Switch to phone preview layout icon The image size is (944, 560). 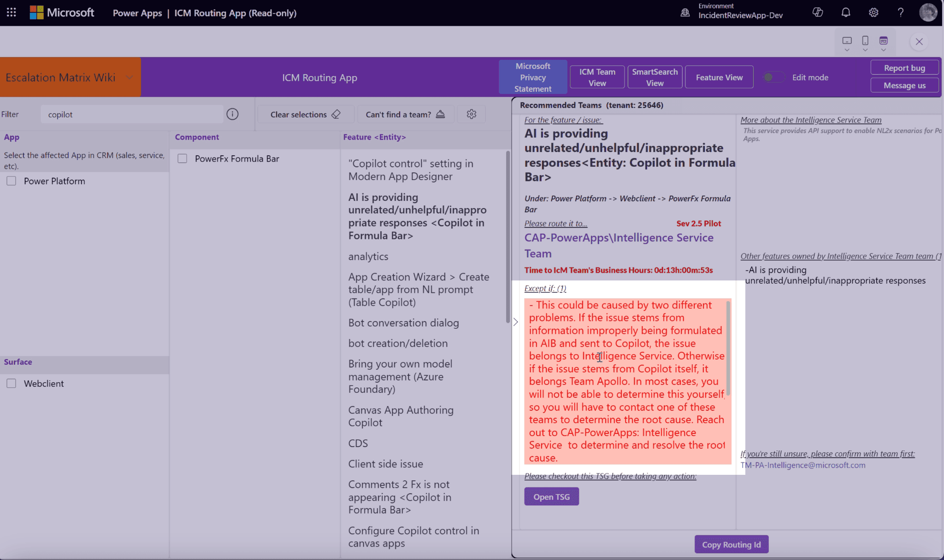pos(865,41)
